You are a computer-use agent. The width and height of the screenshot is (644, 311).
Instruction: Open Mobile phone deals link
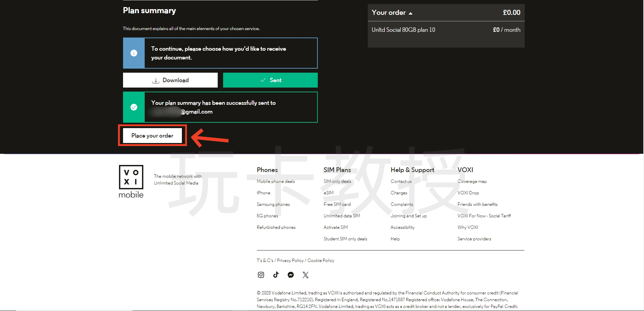pos(276,182)
